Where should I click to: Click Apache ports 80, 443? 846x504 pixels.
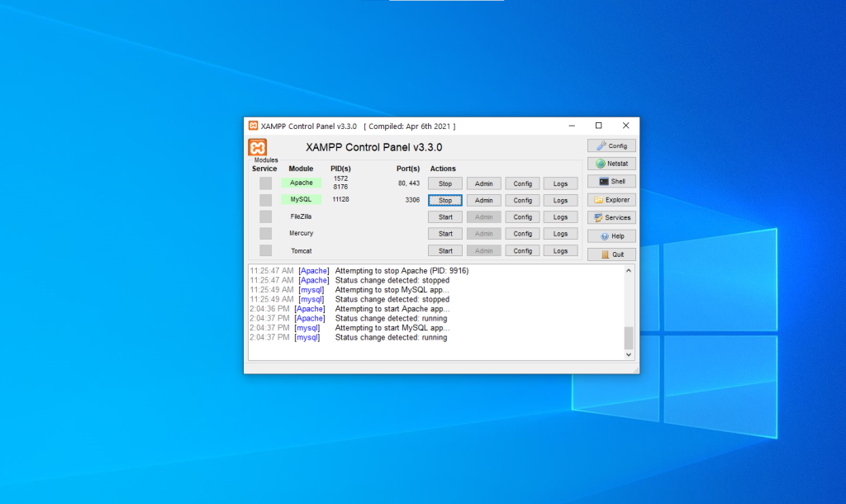tap(408, 183)
